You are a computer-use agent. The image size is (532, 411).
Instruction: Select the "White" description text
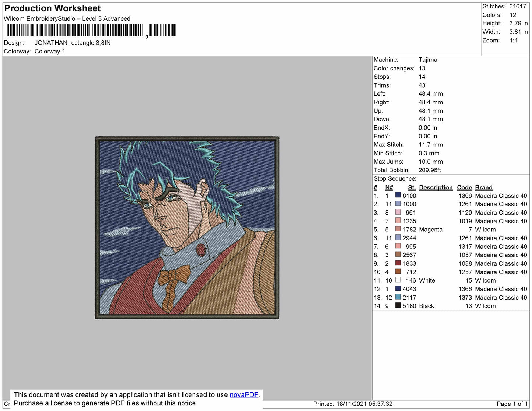click(427, 280)
